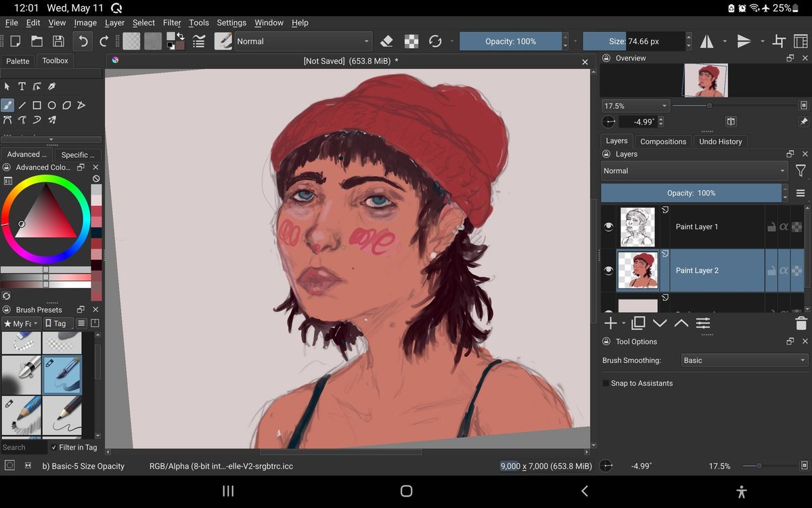Open Brush Smoothing Basic dropdown
The height and width of the screenshot is (508, 812).
[744, 360]
